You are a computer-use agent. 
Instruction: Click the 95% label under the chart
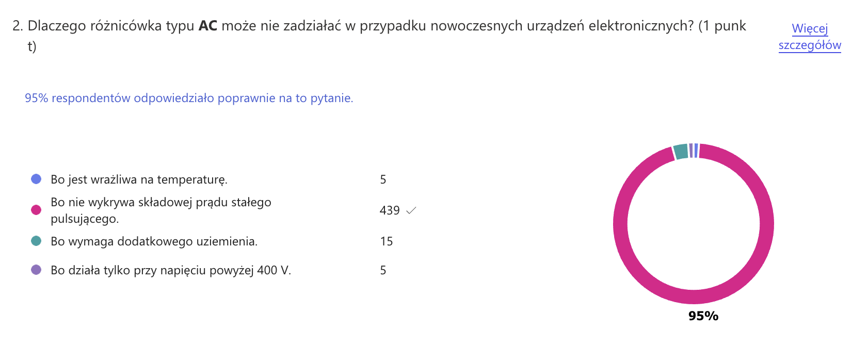point(703,316)
